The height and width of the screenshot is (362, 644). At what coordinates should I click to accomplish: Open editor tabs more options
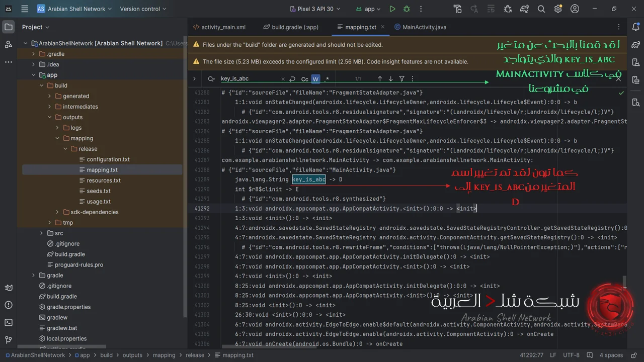coord(618,27)
